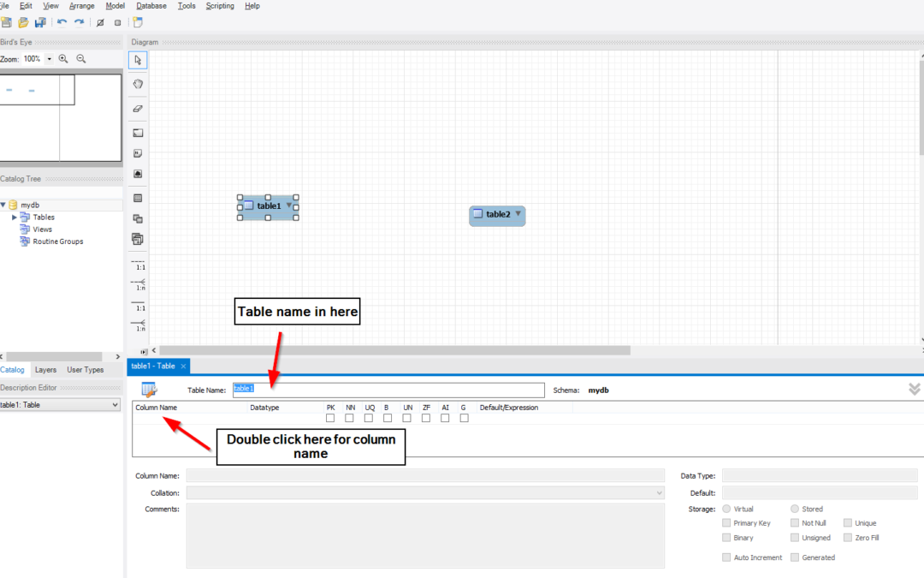The image size is (924, 578).
Task: Switch to the User Types tab
Action: (86, 370)
